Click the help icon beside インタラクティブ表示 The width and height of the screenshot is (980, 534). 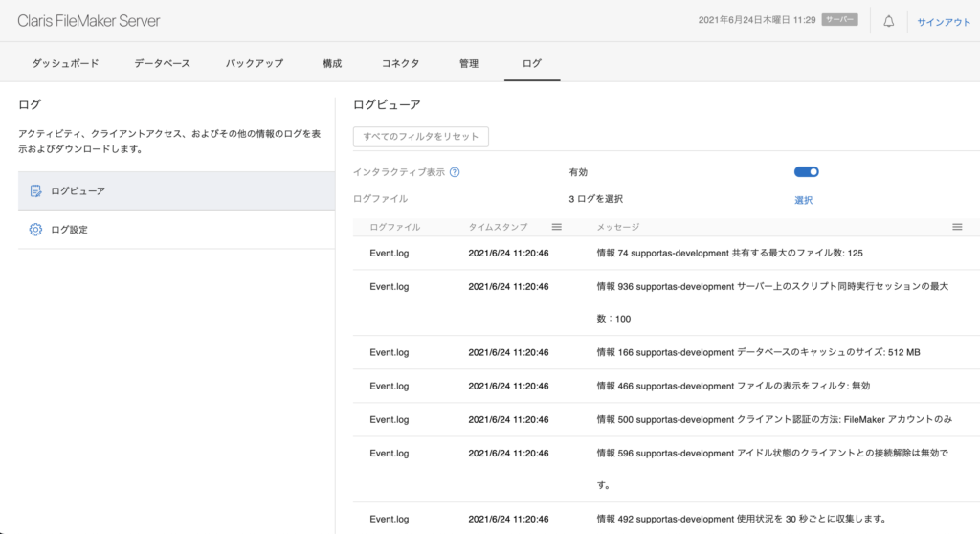[x=455, y=172]
